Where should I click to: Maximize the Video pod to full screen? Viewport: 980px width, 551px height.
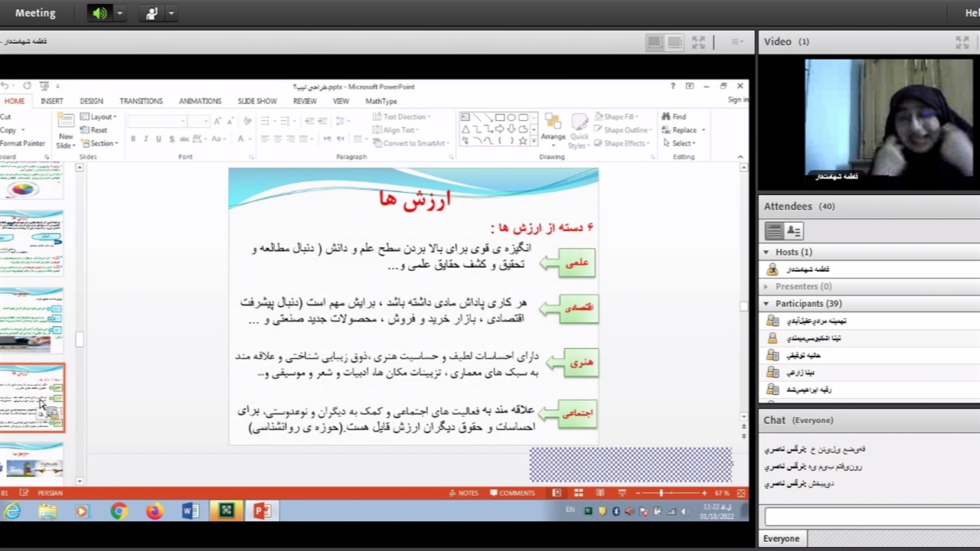[x=962, y=42]
